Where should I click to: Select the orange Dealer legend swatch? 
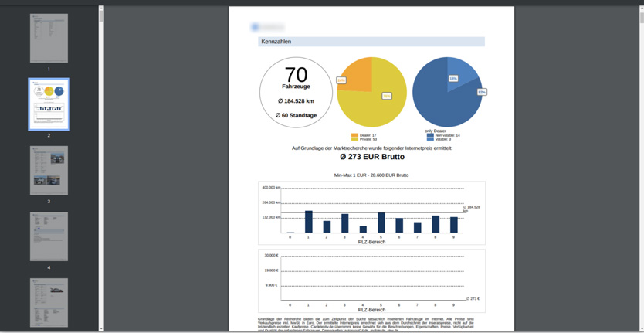pyautogui.click(x=355, y=135)
